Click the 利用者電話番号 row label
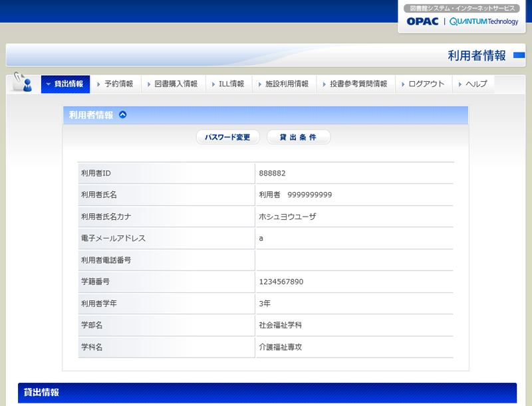 pyautogui.click(x=106, y=260)
